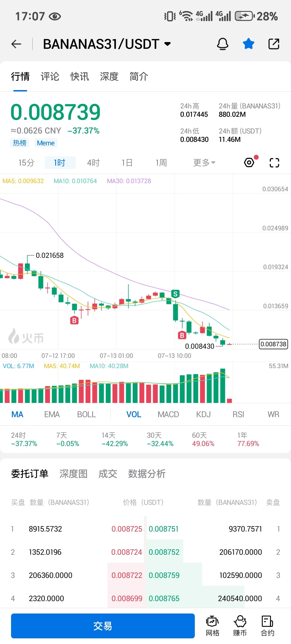Screen dimensions: 291x644
Task: Select the 1日 chart timeframe
Action: (127, 162)
